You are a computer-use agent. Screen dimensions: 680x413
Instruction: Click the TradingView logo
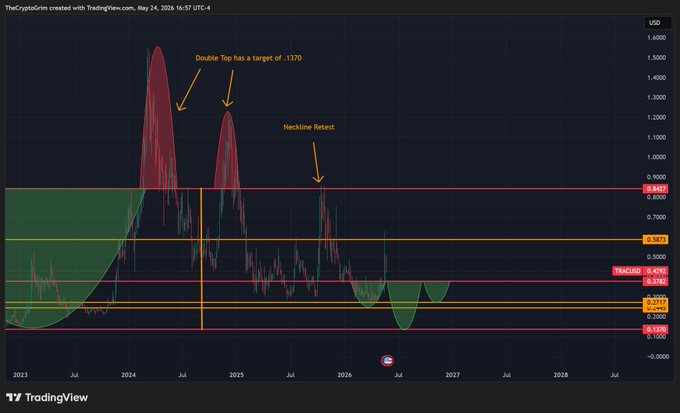47,397
